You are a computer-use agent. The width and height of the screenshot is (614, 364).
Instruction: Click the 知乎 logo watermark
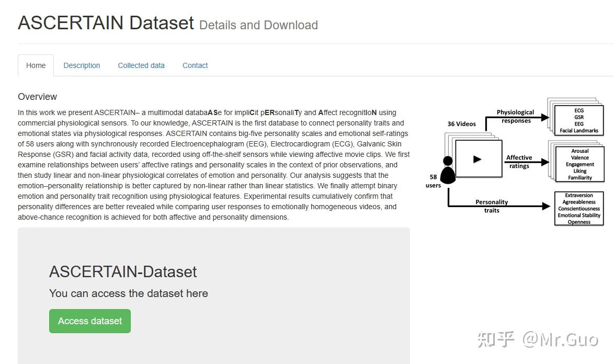(x=495, y=339)
